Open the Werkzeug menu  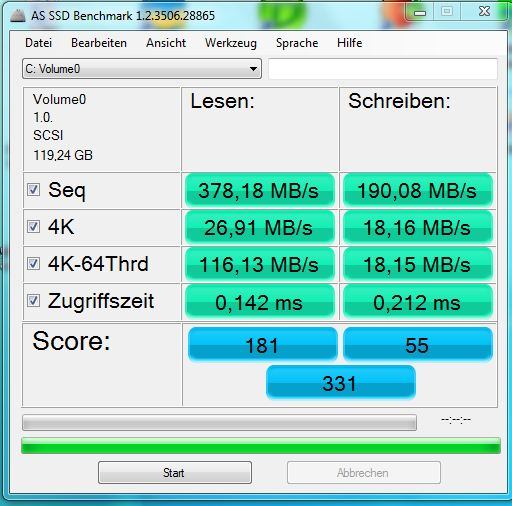(x=231, y=43)
